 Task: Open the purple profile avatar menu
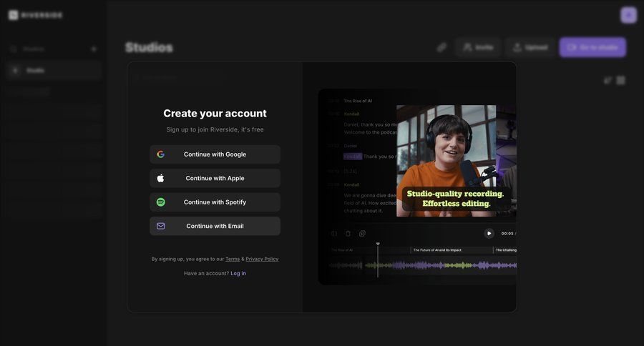[628, 15]
